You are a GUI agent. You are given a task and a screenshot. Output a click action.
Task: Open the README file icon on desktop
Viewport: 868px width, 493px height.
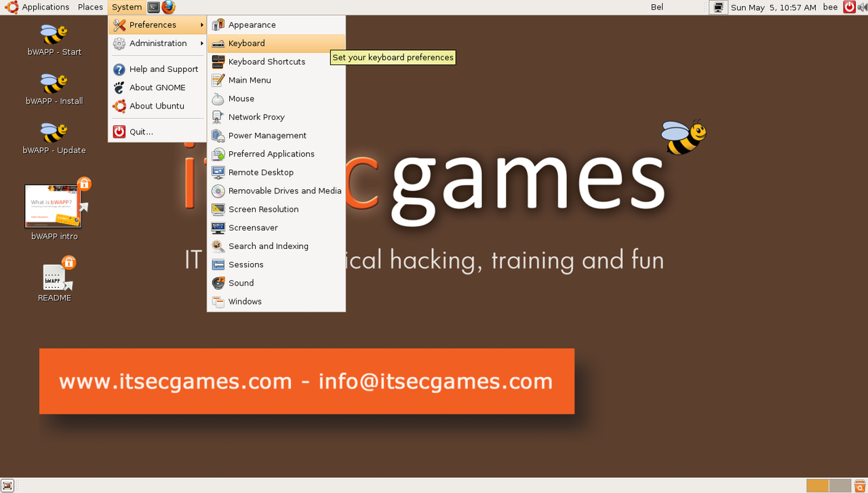pos(54,278)
